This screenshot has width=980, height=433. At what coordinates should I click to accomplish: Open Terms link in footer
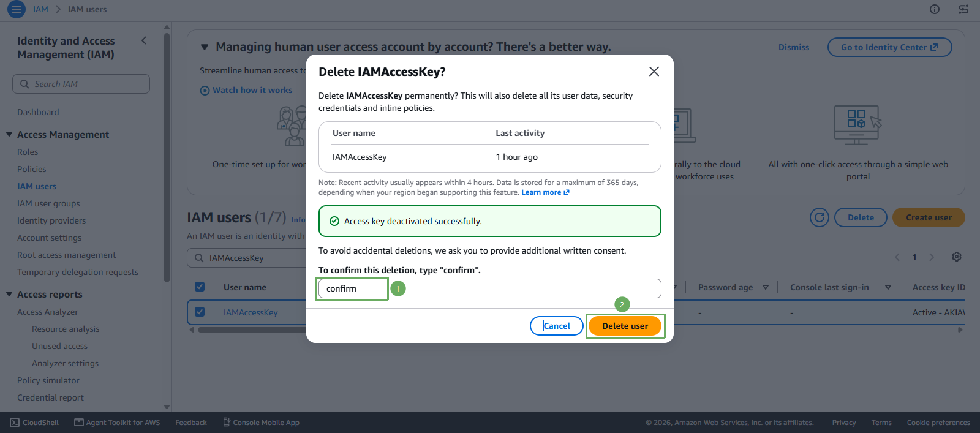pyautogui.click(x=881, y=423)
